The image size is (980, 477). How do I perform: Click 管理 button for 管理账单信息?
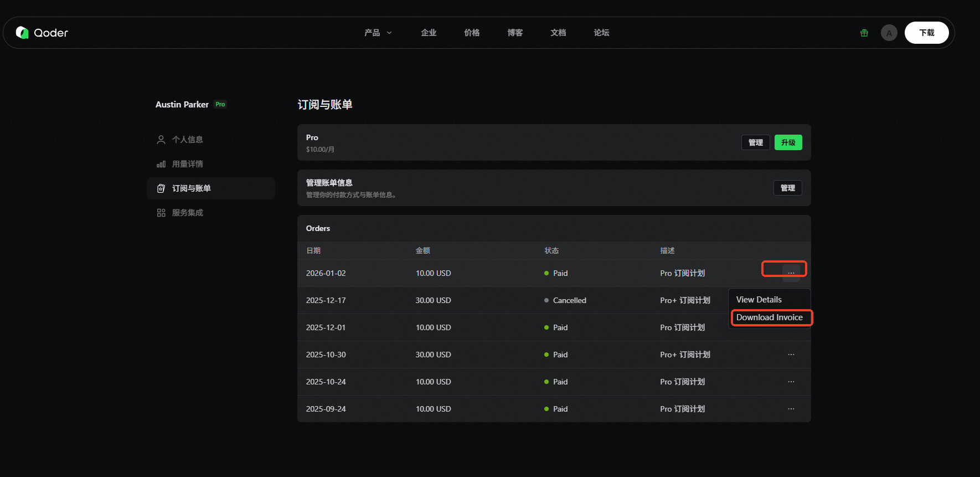[788, 188]
